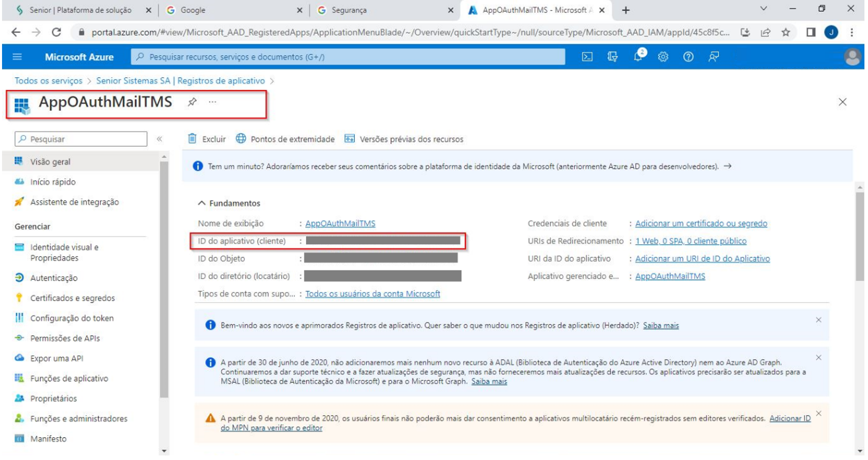Viewport: 868px width, 460px height.
Task: Click Saiba mais in the Bem-vindo notice
Action: coord(661,325)
